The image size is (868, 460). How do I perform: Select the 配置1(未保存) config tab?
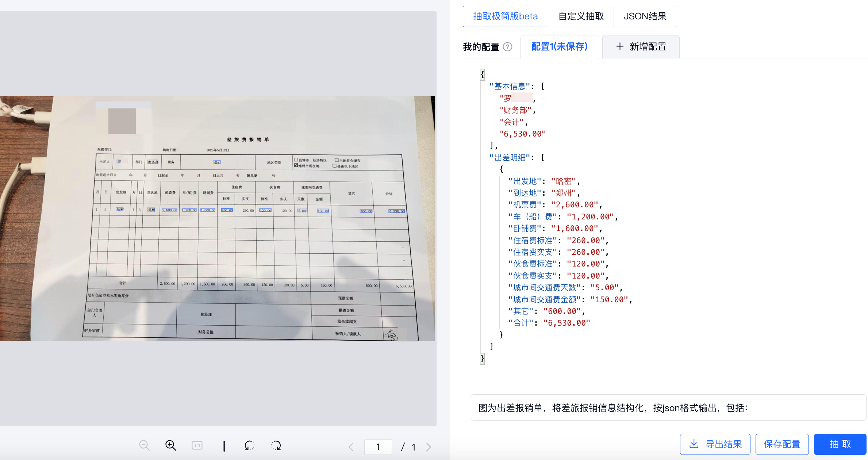tap(559, 47)
